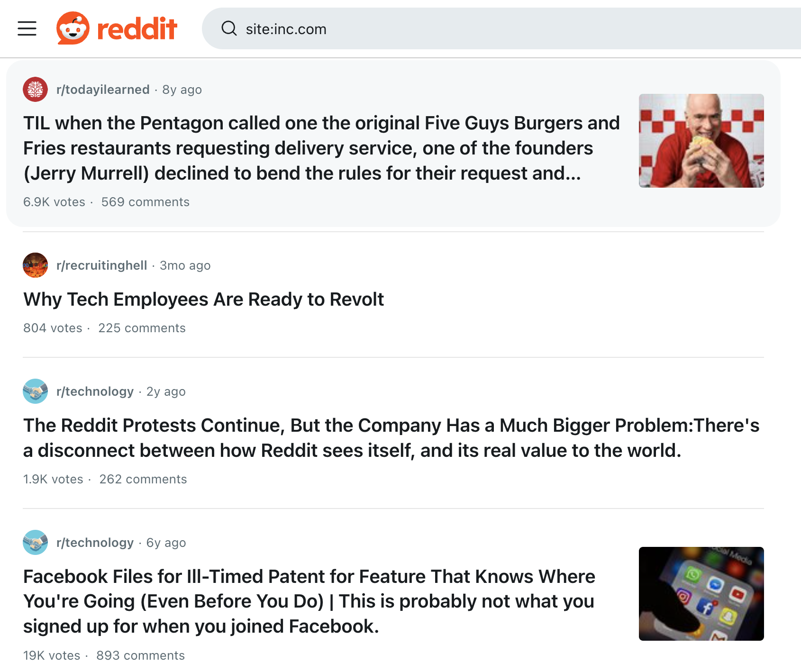Click the magnifying glass search icon

(x=229, y=28)
